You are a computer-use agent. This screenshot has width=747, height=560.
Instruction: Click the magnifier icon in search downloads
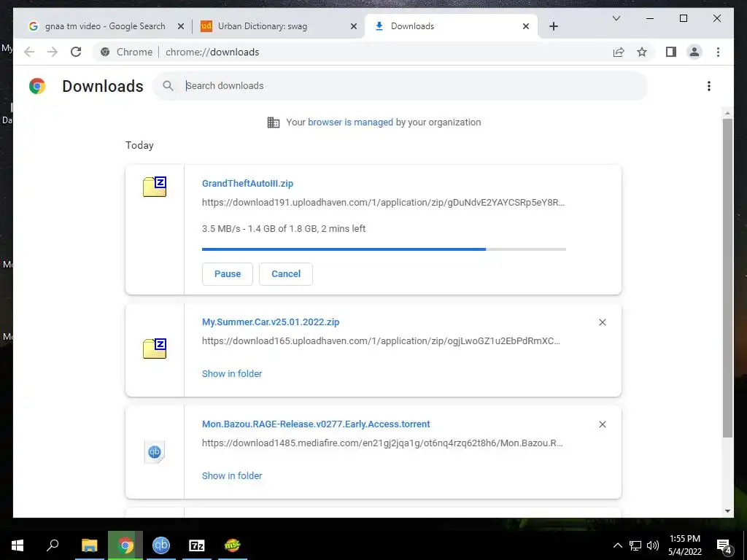tap(168, 86)
